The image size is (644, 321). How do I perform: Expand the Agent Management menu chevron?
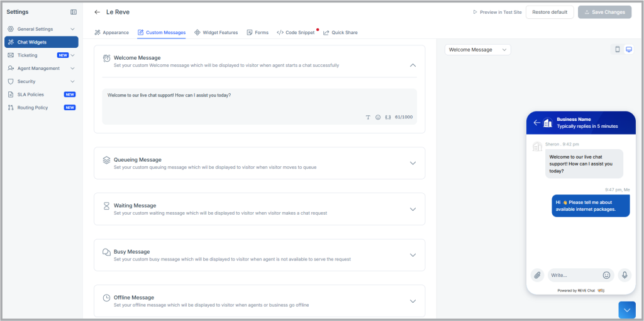(73, 68)
